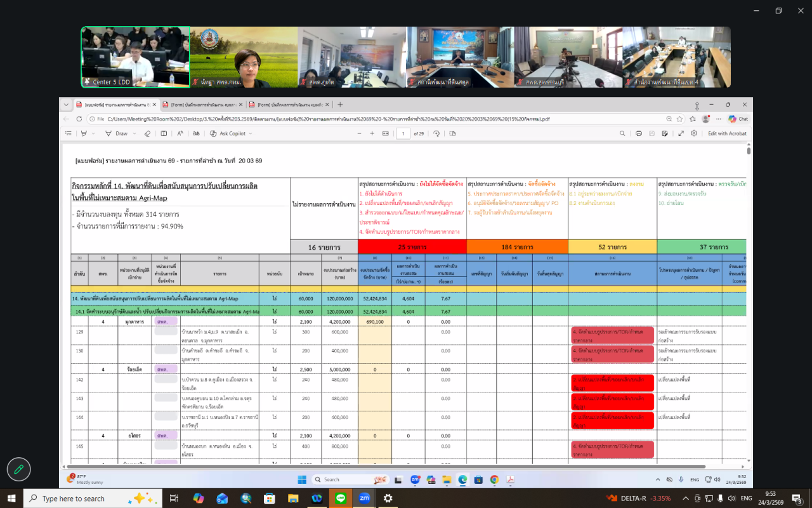Viewport: 812px width, 508px height.
Task: Zoom in with the plus button
Action: click(x=372, y=133)
